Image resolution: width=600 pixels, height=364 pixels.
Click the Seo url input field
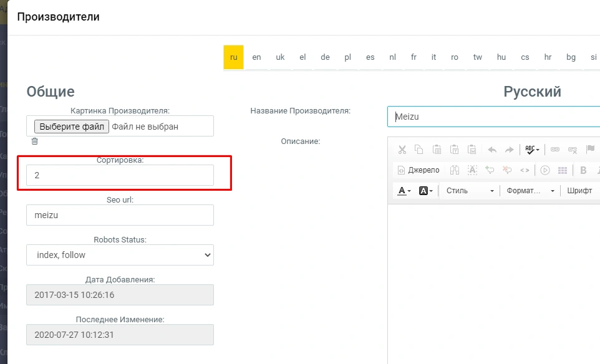(x=120, y=215)
